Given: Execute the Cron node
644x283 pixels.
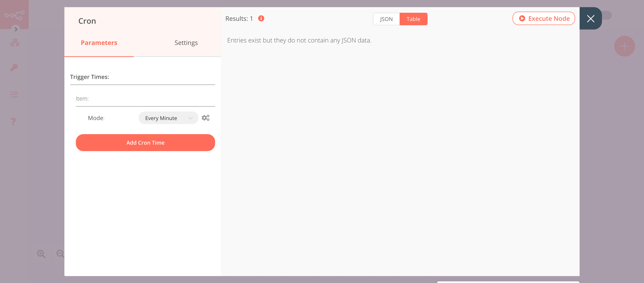Looking at the screenshot, I should [544, 18].
